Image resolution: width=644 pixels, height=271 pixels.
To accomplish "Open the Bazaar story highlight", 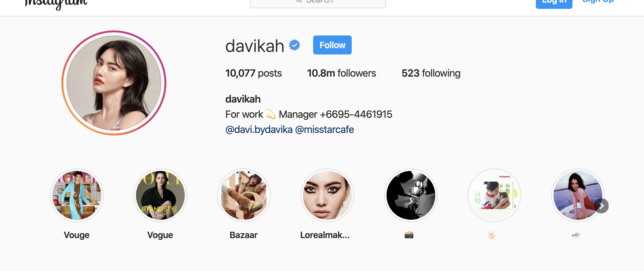I will 244,195.
